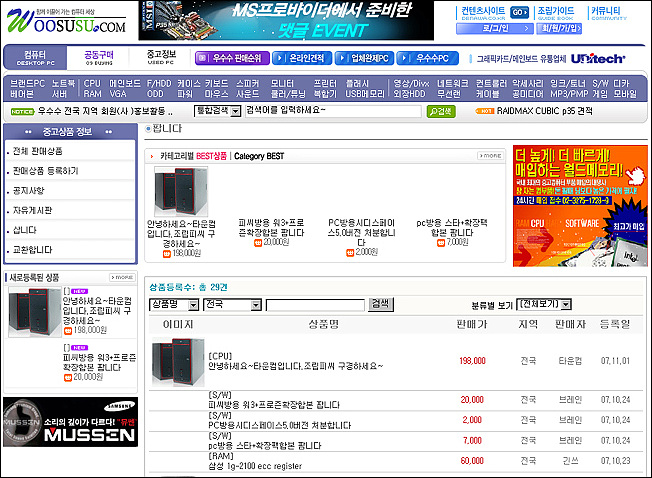Click won icon beside sidebar 20,000원 price
Viewport: 652px width, 478px height.
68,377
